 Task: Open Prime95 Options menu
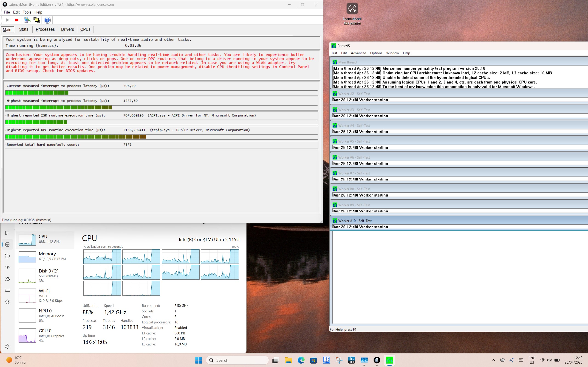[x=376, y=53]
